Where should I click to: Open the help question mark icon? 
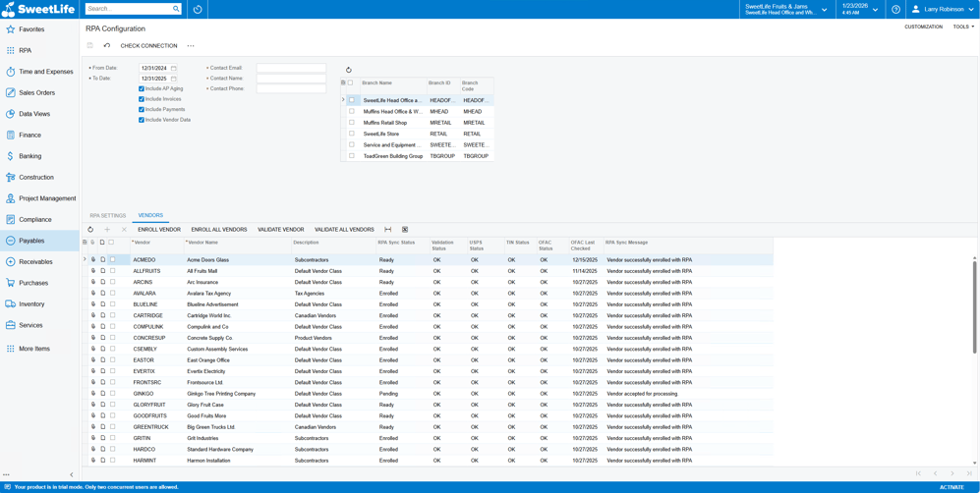(895, 10)
